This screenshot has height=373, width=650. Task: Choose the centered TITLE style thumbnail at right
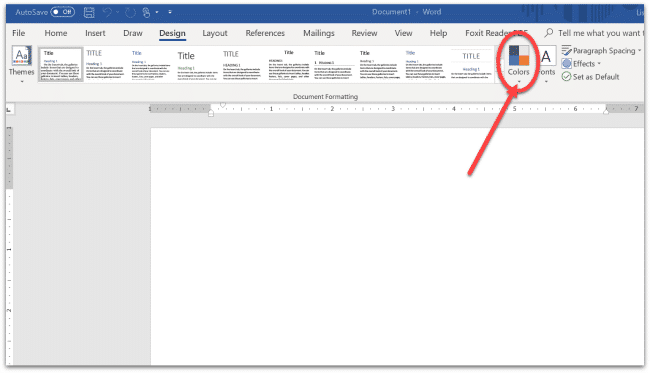(x=471, y=64)
